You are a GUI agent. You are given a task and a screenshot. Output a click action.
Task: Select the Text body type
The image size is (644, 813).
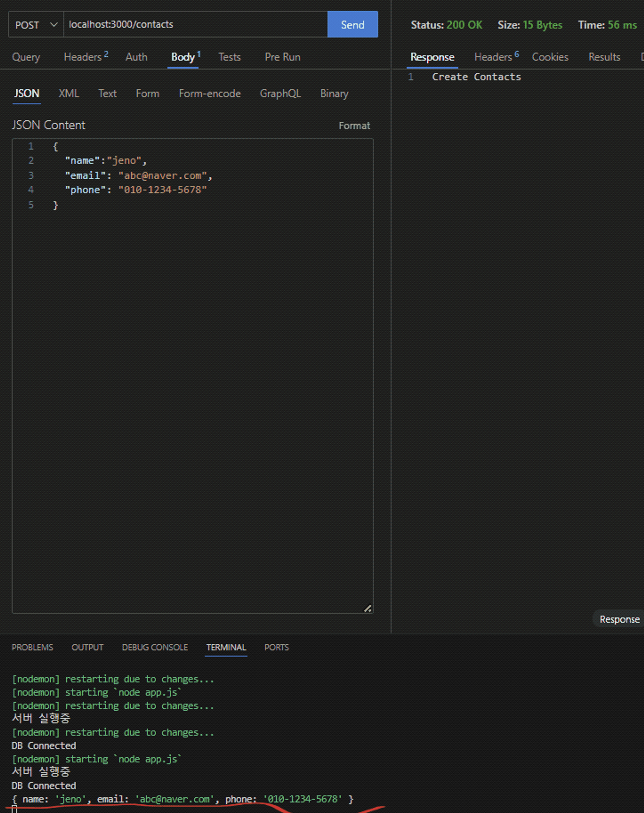tap(107, 93)
